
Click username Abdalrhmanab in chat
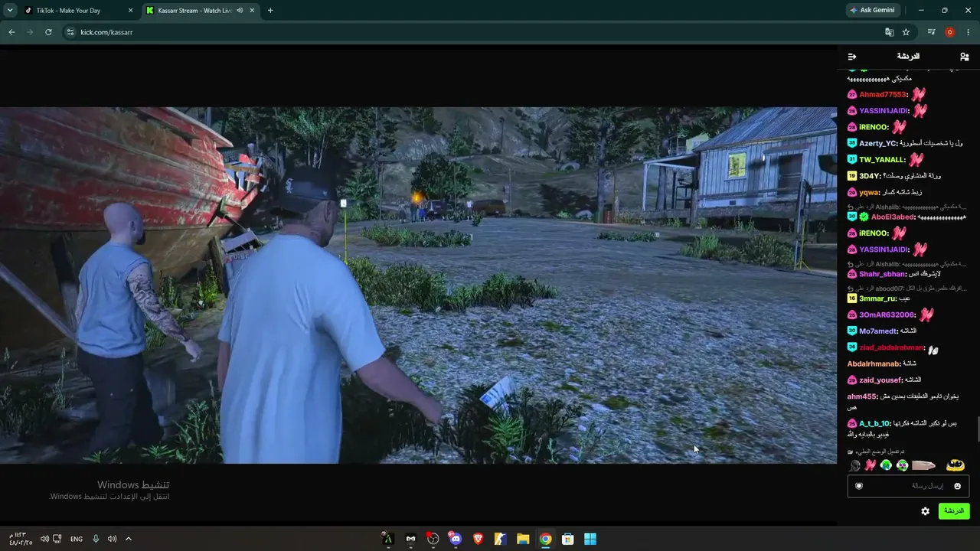pyautogui.click(x=873, y=364)
